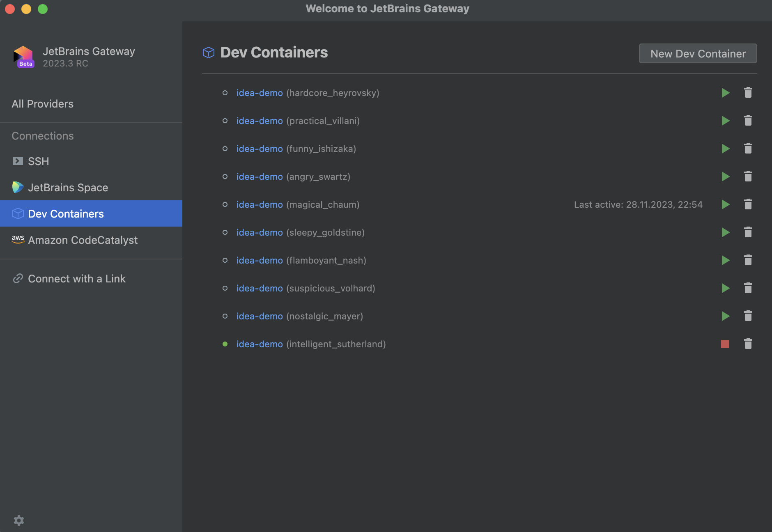Open idea-demo link for practical_villani
The width and height of the screenshot is (772, 532).
260,121
